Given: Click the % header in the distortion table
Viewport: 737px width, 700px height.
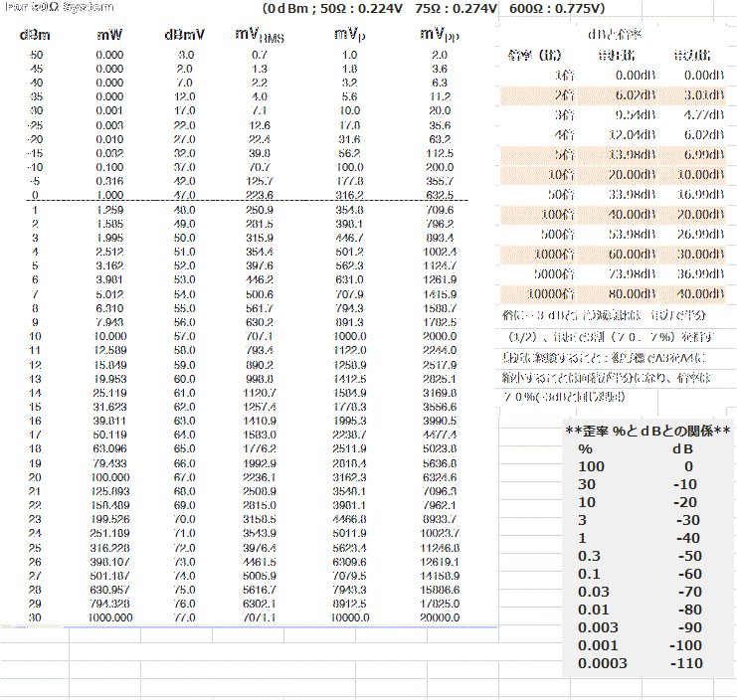Looking at the screenshot, I should coord(585,449).
